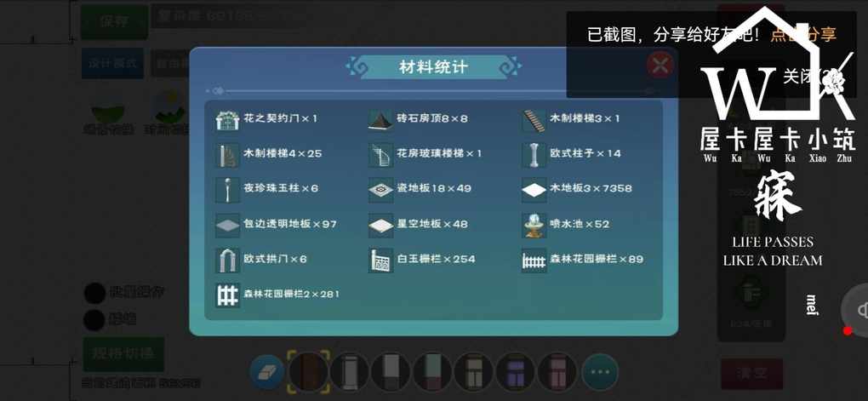This screenshot has height=401, width=868.
Task: Click the speaker icon at right edge
Action: (861, 311)
